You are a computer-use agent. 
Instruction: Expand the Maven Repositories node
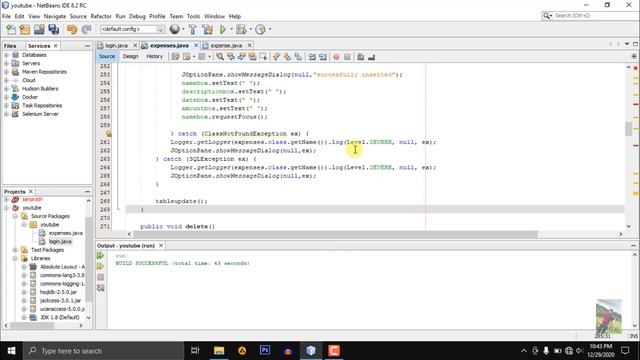click(x=6, y=72)
